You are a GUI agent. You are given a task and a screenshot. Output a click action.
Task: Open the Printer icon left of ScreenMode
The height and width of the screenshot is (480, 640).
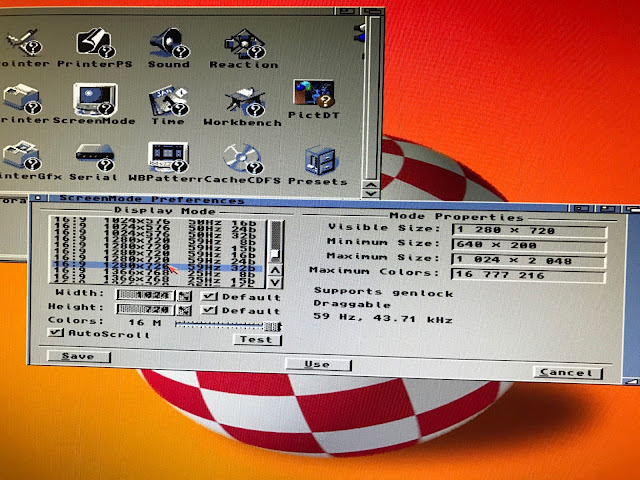[22, 99]
